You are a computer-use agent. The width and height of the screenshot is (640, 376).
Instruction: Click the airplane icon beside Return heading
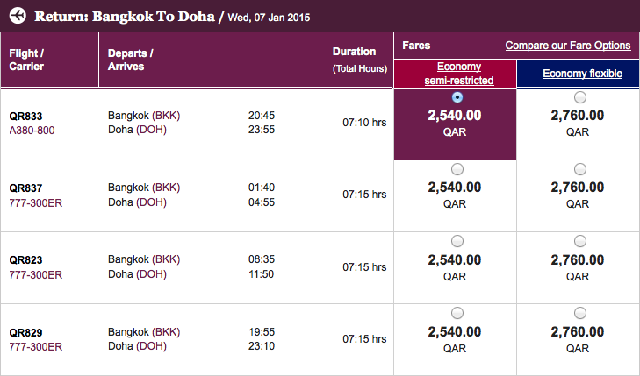(18, 16)
